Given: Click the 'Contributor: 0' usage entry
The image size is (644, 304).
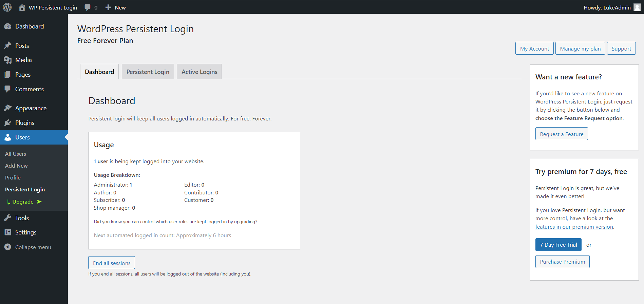Looking at the screenshot, I should click(x=201, y=193).
